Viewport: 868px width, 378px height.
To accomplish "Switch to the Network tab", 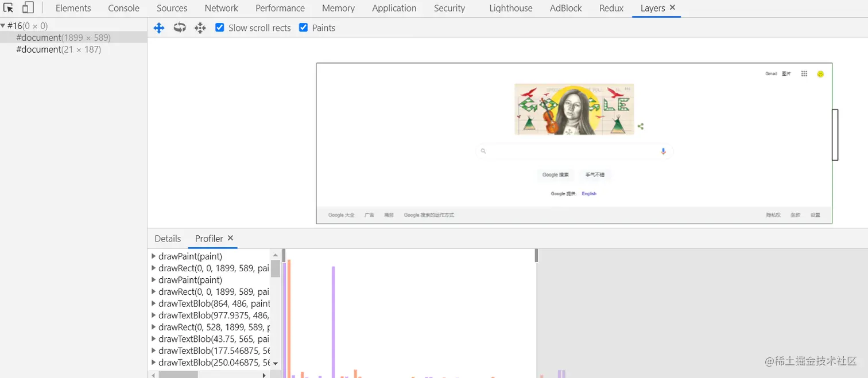I will (222, 8).
